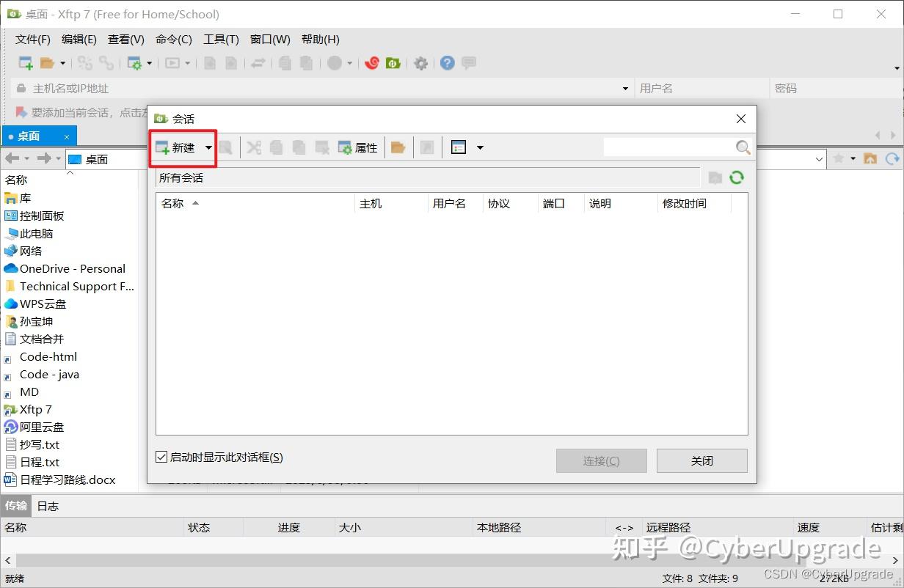
Task: Click the feedback comment icon on the toolbar
Action: [x=468, y=63]
